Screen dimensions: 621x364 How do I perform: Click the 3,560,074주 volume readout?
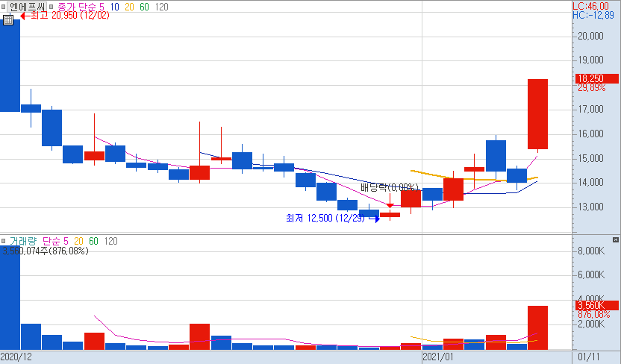(x=46, y=251)
